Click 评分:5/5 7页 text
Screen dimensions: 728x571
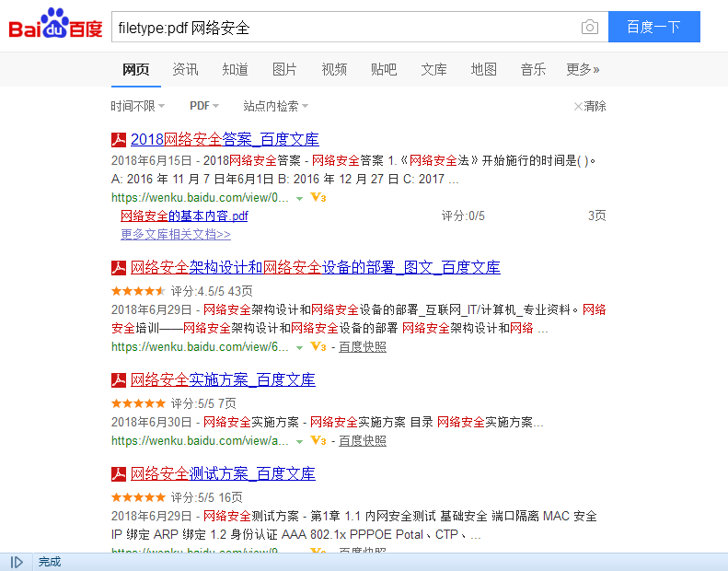coord(203,403)
